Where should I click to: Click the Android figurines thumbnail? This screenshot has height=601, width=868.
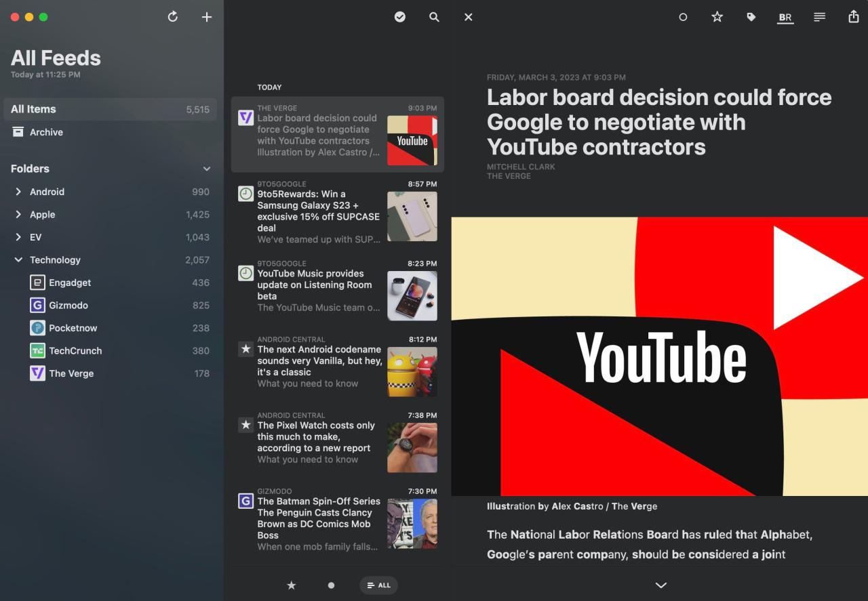tap(412, 372)
